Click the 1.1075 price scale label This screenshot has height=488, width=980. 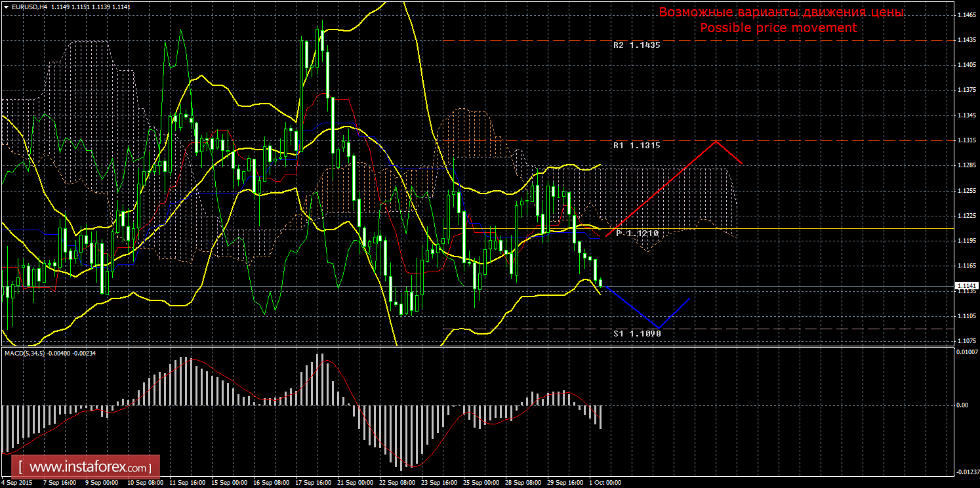[966, 341]
